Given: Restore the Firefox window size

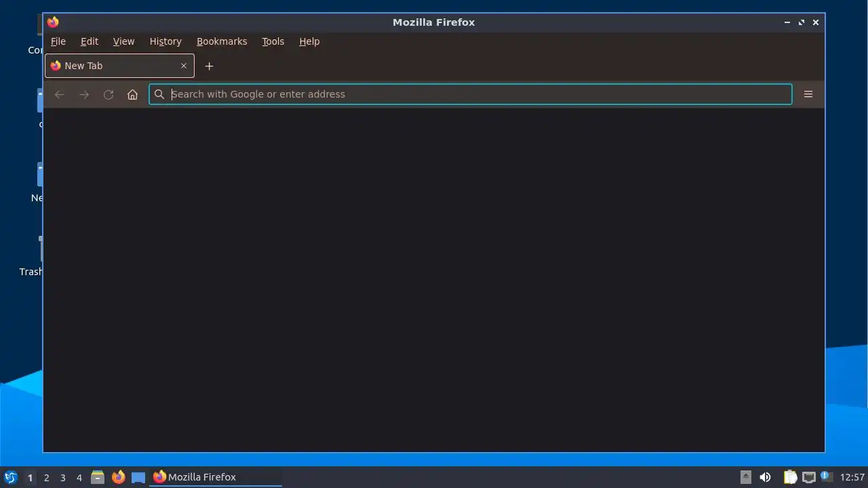Looking at the screenshot, I should 802,22.
